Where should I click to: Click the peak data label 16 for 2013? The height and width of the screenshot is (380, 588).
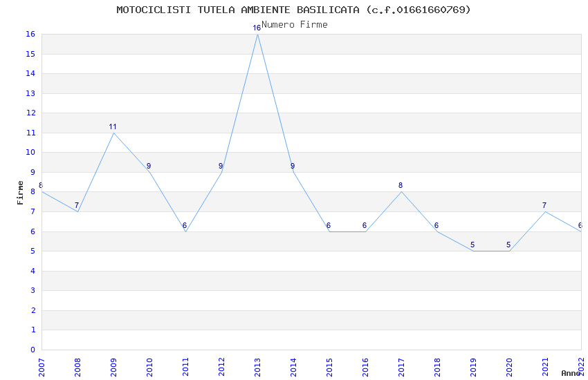[x=257, y=28]
